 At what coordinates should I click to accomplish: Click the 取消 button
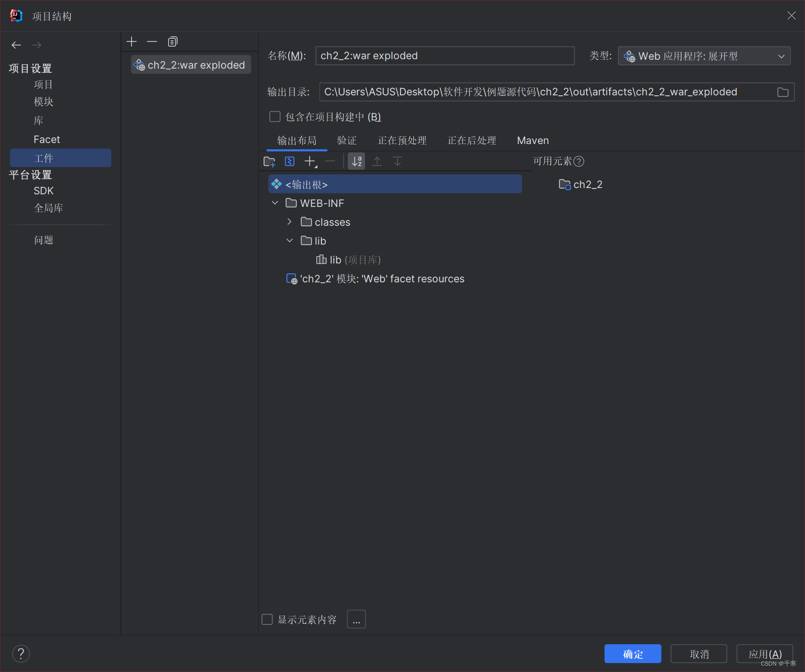(699, 654)
